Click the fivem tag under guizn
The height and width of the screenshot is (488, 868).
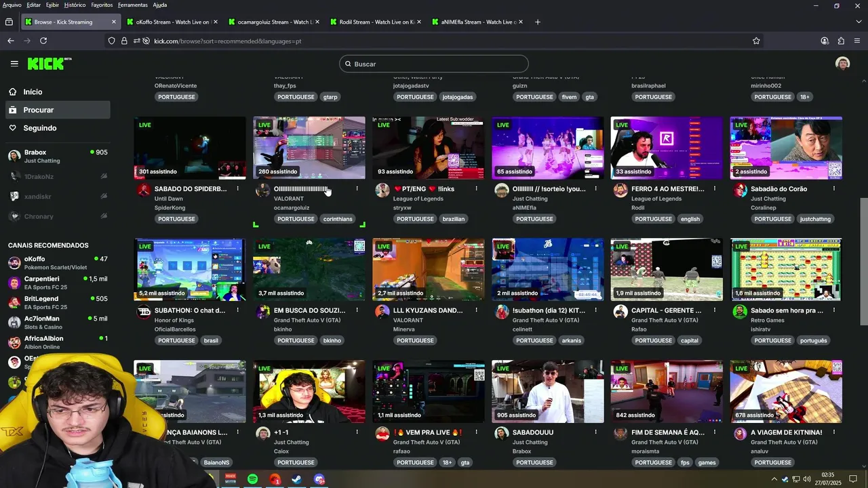click(x=569, y=97)
